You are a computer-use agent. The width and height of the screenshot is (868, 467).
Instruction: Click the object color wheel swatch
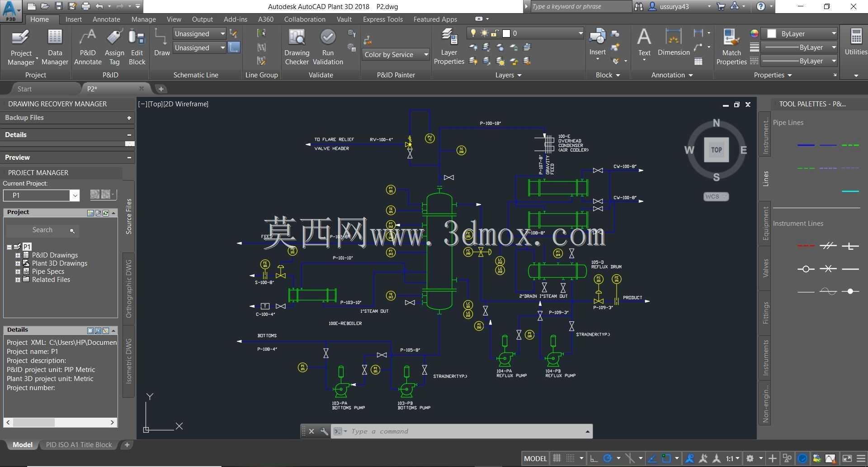point(754,33)
